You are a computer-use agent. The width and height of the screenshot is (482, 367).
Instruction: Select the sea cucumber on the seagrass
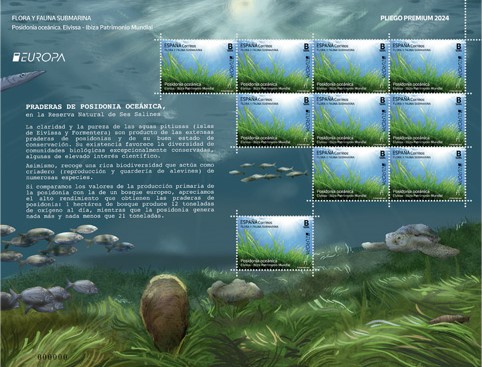[x=449, y=319]
